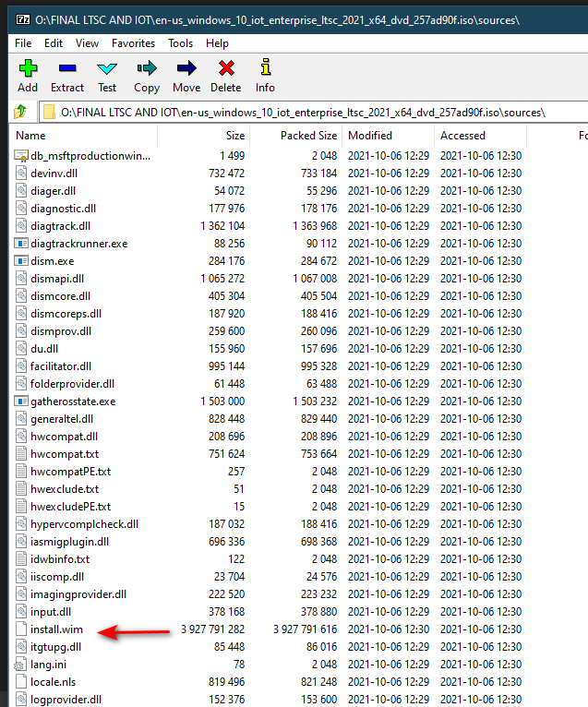Viewport: 588px width, 707px height.
Task: Select the locale.nls file icon
Action: (x=21, y=682)
